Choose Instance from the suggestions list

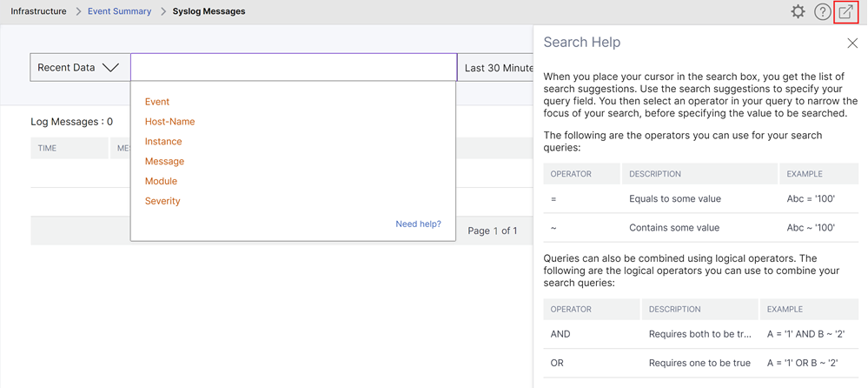click(x=163, y=141)
